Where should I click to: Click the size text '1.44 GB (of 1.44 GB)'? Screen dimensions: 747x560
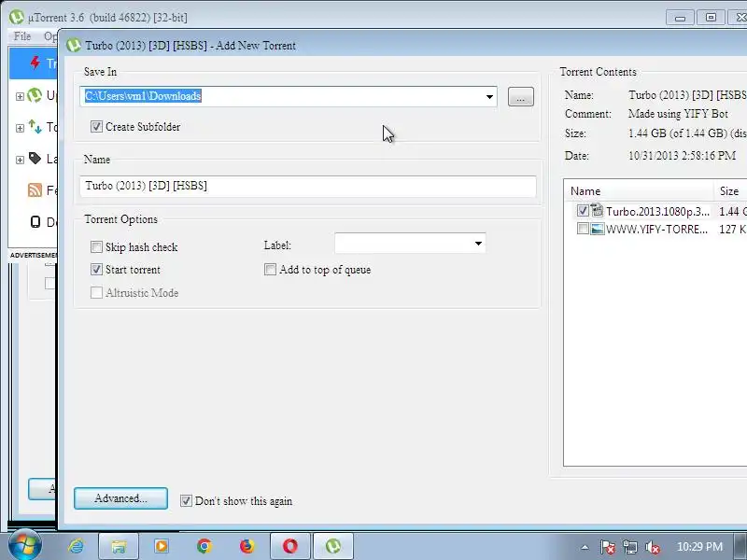(x=678, y=133)
